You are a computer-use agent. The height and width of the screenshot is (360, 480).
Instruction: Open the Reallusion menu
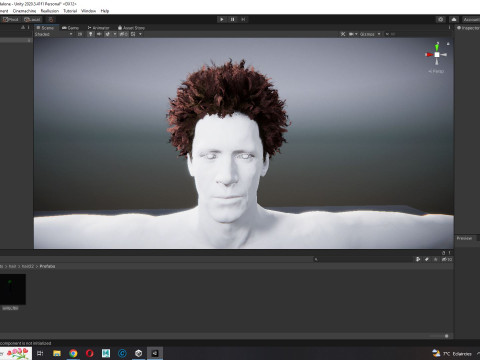click(x=50, y=11)
